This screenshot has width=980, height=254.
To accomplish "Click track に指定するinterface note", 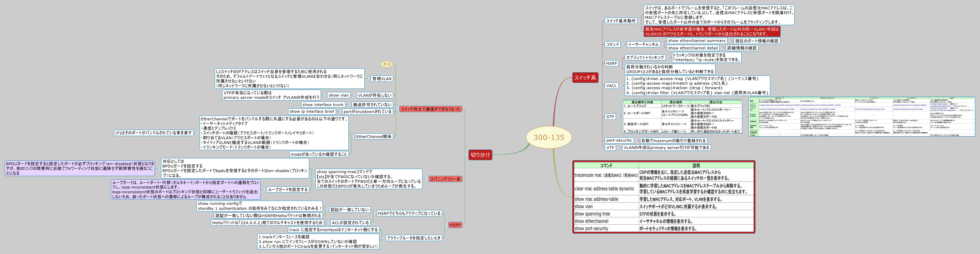I will pos(333,230).
